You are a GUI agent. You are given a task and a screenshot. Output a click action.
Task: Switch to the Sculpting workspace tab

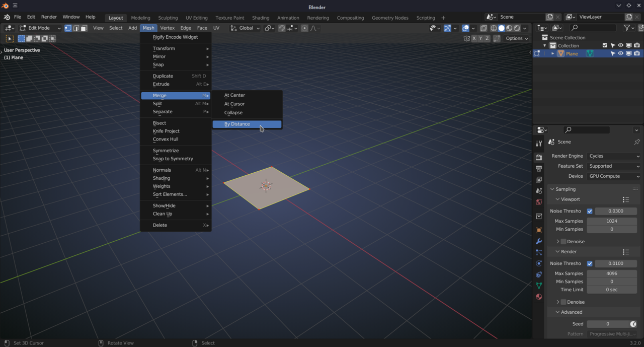pyautogui.click(x=168, y=18)
